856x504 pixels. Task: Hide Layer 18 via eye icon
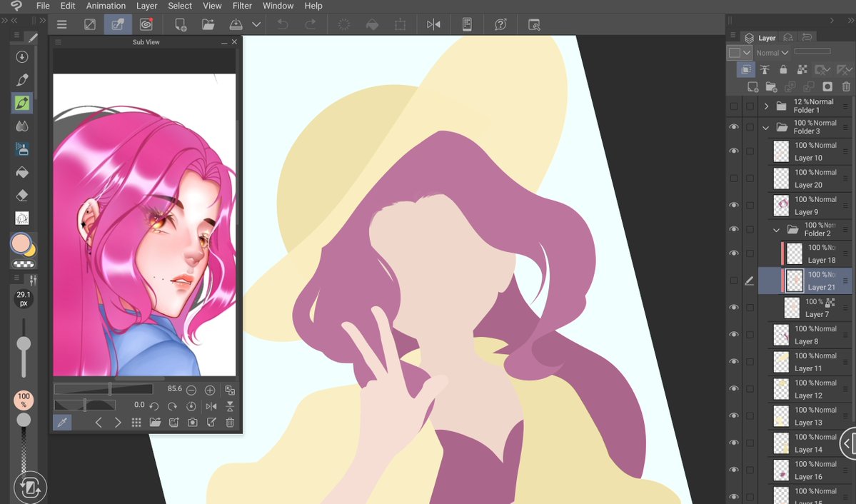point(734,253)
